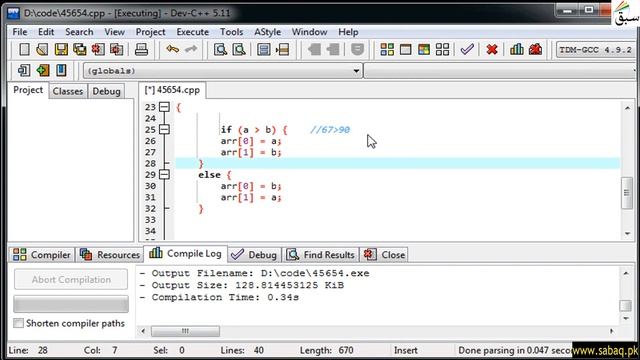Run the program toolbar icon
This screenshot has width=640, height=360.
[405, 49]
